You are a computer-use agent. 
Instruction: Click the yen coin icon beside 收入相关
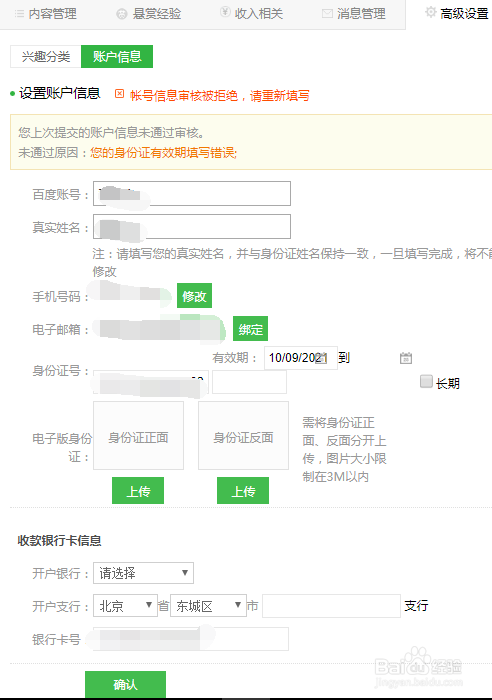(x=225, y=12)
